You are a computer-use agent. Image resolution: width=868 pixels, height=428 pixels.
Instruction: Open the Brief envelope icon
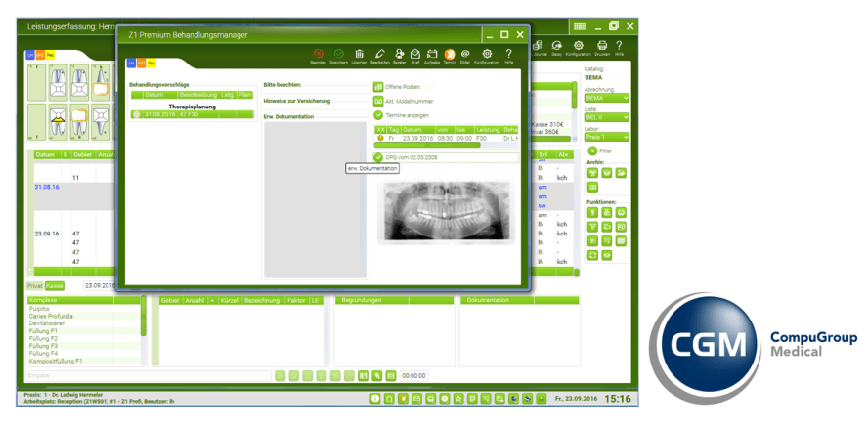(x=414, y=54)
